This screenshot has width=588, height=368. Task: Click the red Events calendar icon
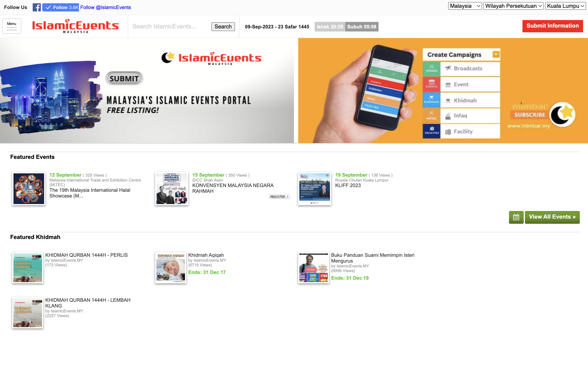432,84
